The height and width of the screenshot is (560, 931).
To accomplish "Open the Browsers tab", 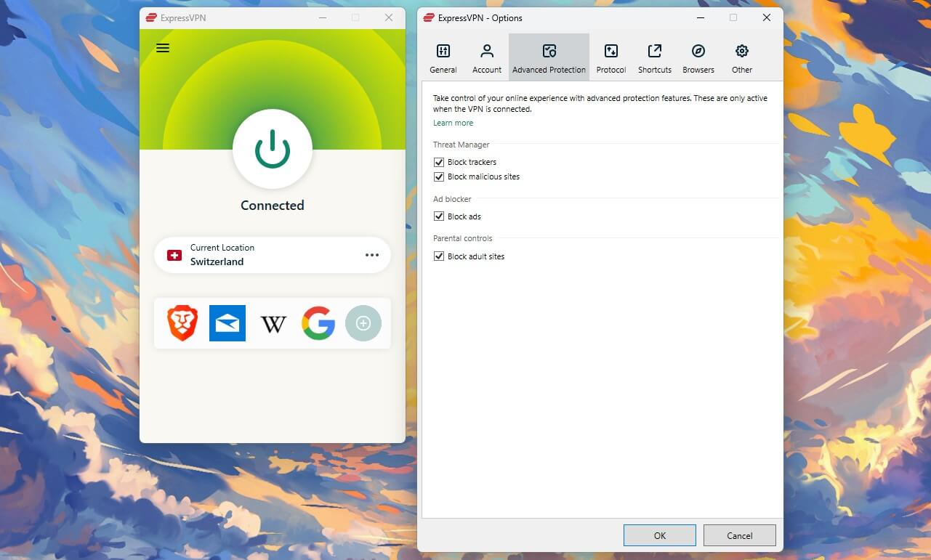I will [x=698, y=58].
